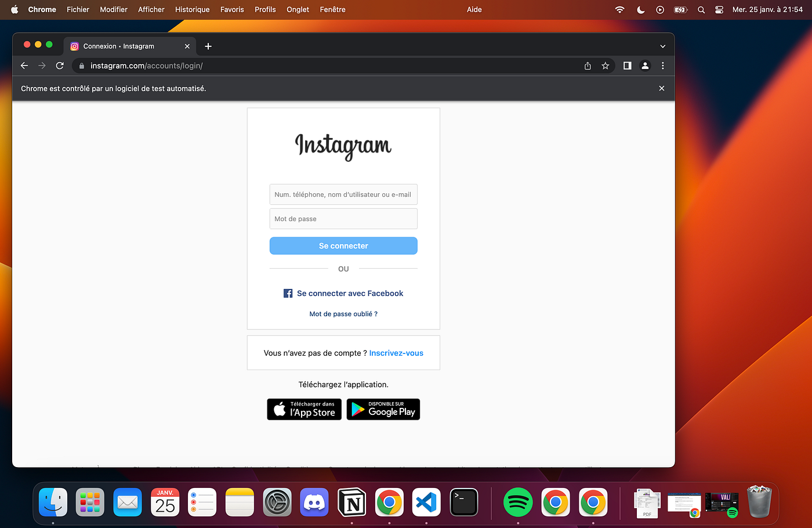Open the Chrome application menu
This screenshot has height=528, width=812.
(x=42, y=9)
